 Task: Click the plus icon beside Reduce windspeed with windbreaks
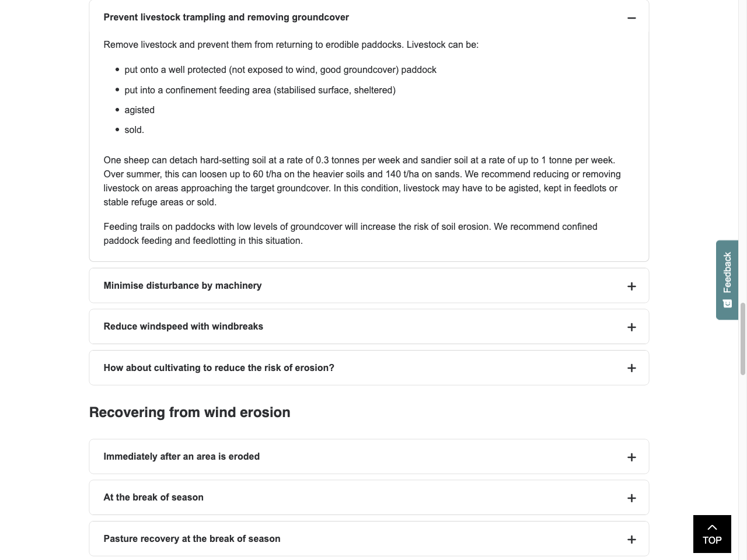[x=631, y=327]
